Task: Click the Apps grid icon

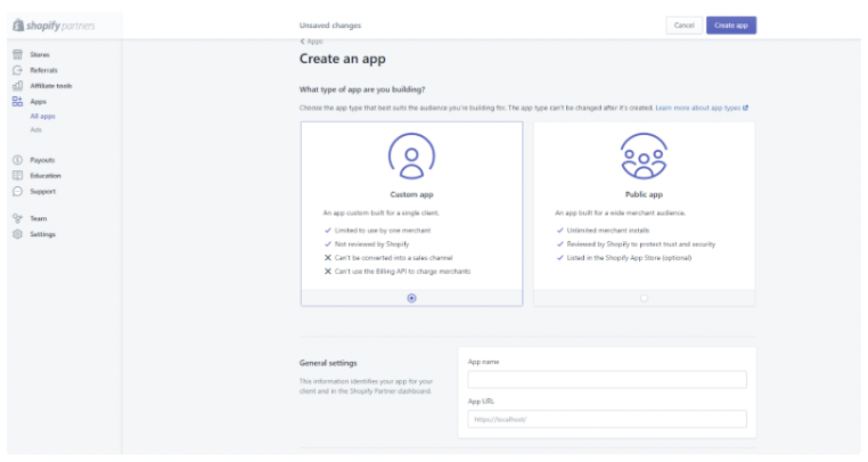Action: 18,102
